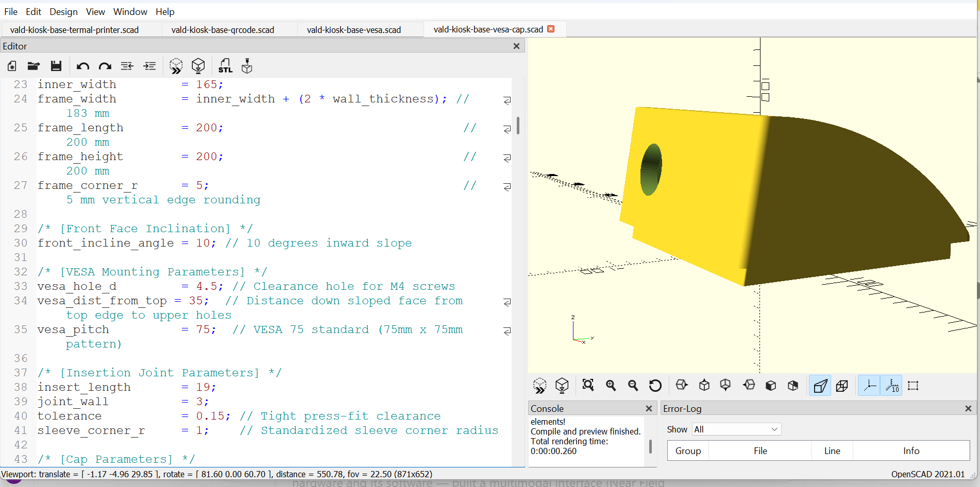
Task: Click the Viewport translate status bar text
Action: pos(216,474)
